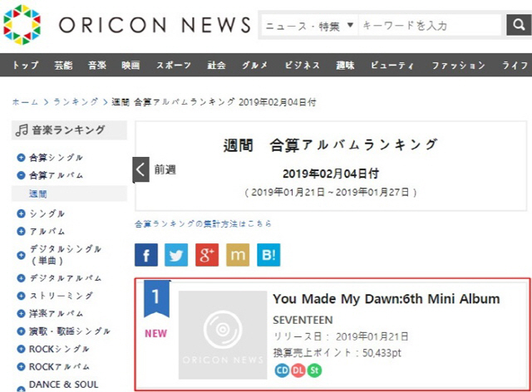This screenshot has height=392, width=532.
Task: Click the magnifier search button
Action: coord(519,25)
